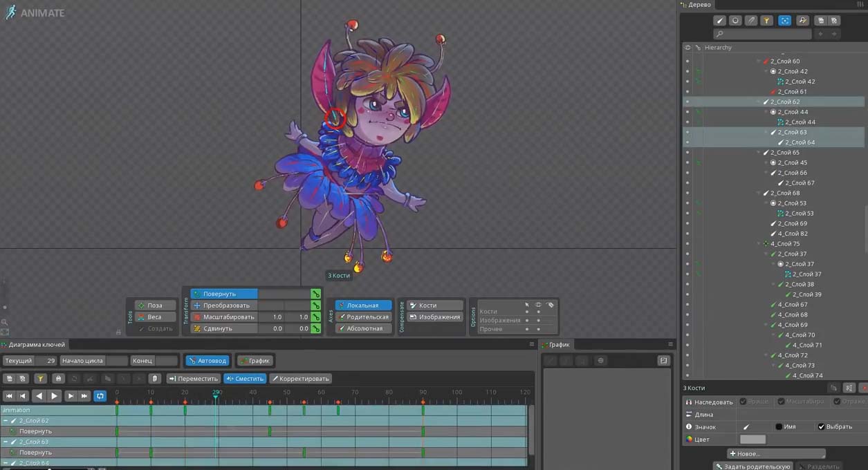Toggle the Выбрать checkbox
This screenshot has height=470, width=868.
click(x=821, y=427)
